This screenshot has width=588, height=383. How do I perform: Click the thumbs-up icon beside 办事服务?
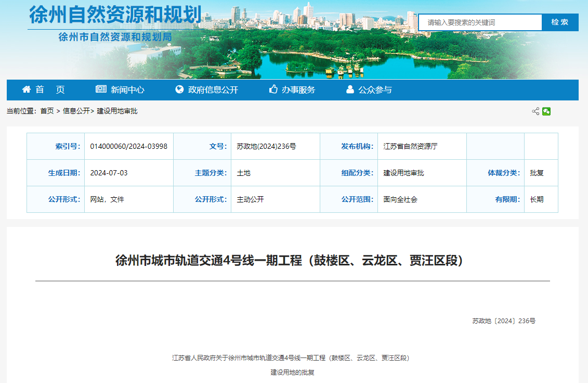coord(273,89)
